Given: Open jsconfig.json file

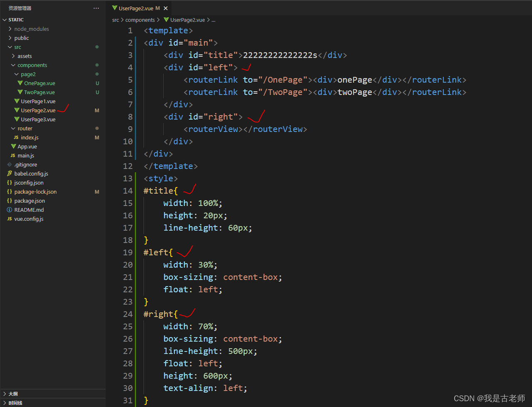Looking at the screenshot, I should 29,183.
